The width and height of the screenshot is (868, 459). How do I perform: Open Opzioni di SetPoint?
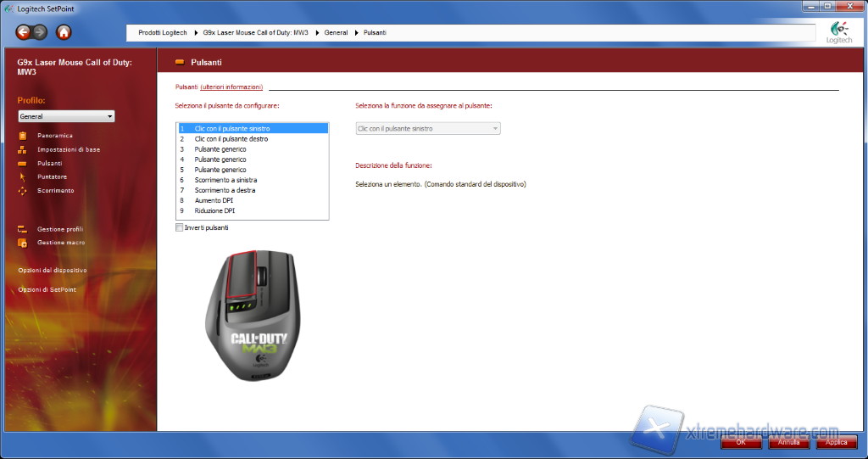(x=47, y=289)
